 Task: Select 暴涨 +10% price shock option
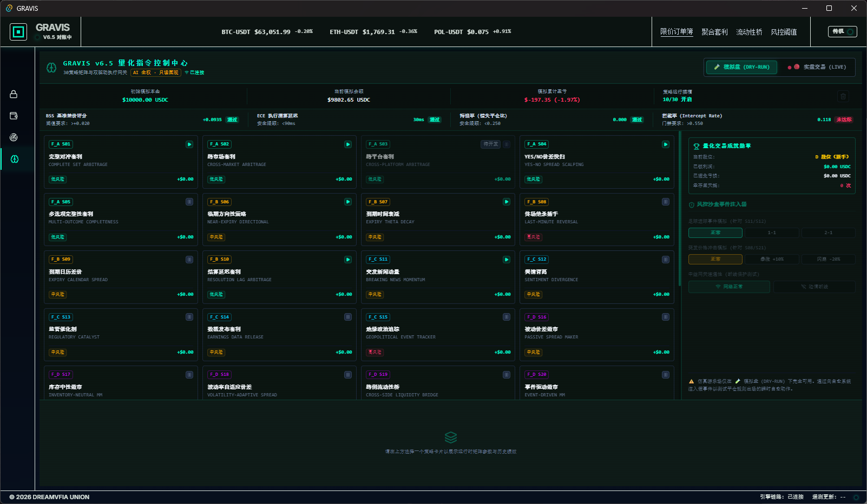(x=772, y=259)
